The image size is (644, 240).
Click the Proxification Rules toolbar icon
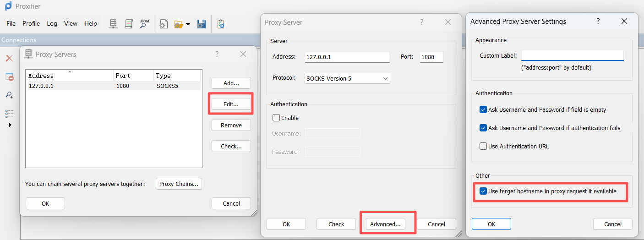(x=129, y=23)
